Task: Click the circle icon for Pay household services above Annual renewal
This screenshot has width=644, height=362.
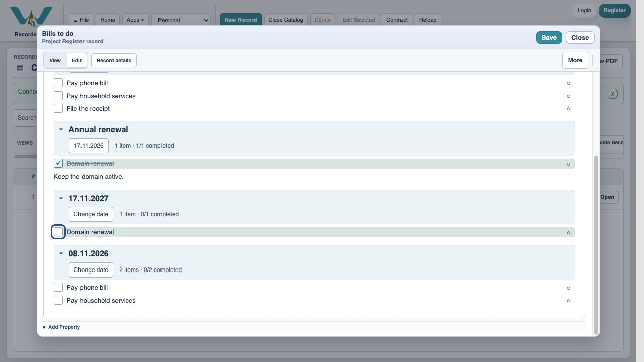Action: pos(568,96)
